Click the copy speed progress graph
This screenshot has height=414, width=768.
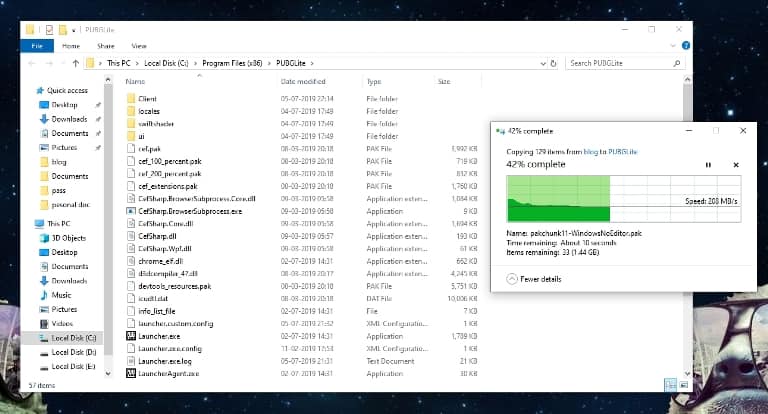[x=625, y=199]
